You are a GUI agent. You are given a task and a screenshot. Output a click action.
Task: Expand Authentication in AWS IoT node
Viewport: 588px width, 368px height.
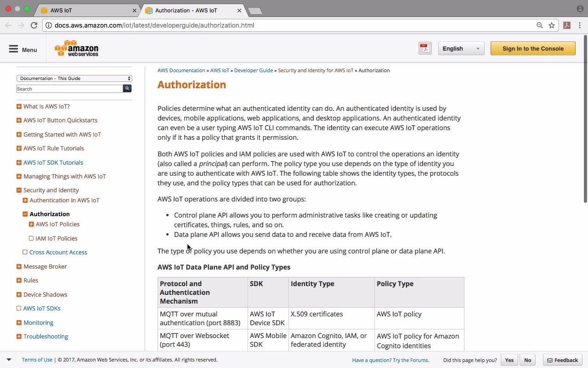pyautogui.click(x=25, y=200)
